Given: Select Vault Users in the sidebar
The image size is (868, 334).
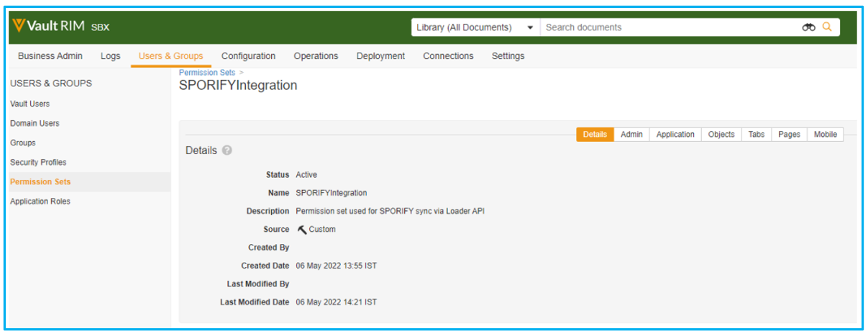Looking at the screenshot, I should tap(30, 104).
